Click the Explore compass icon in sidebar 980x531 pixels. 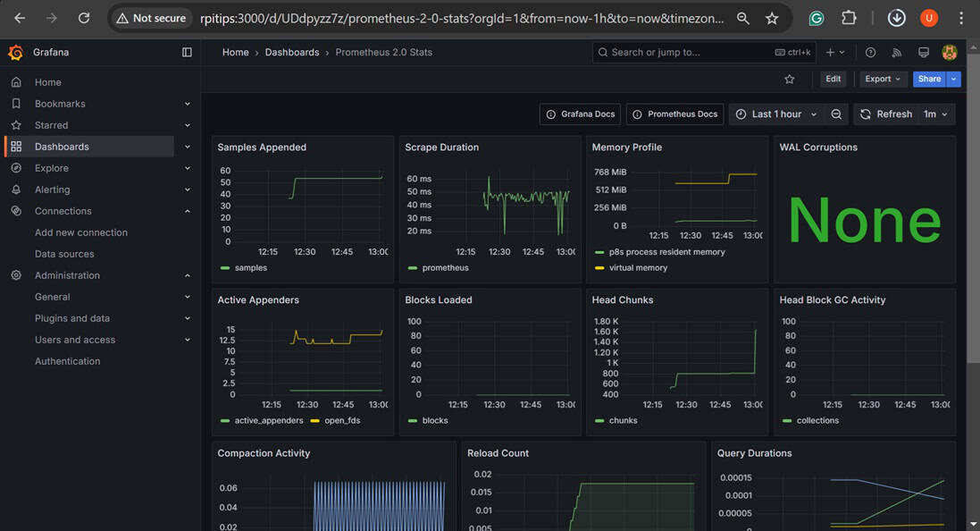point(16,168)
